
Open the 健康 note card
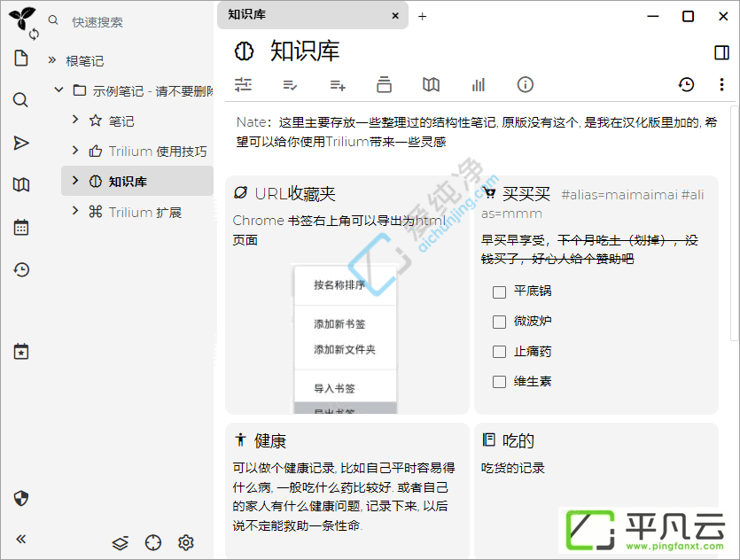(270, 441)
